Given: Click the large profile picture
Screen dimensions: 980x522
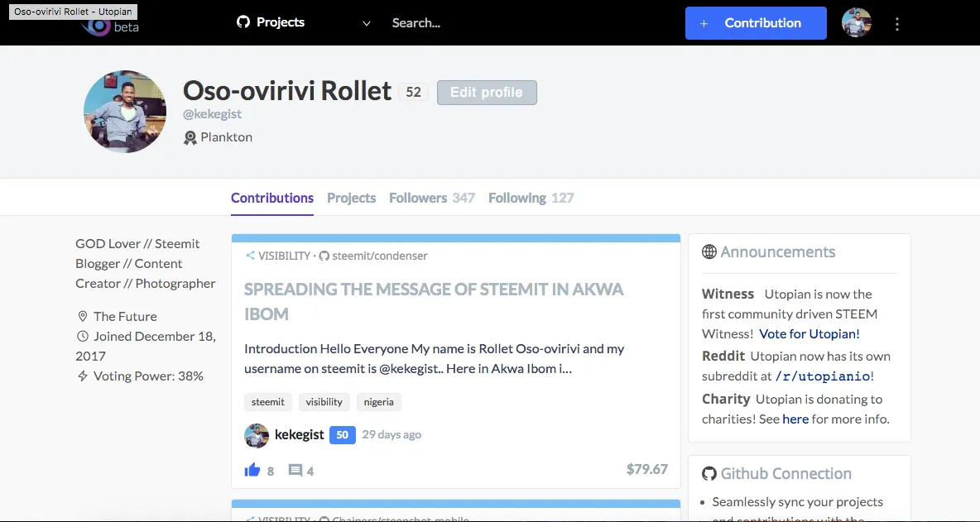Looking at the screenshot, I should point(125,111).
